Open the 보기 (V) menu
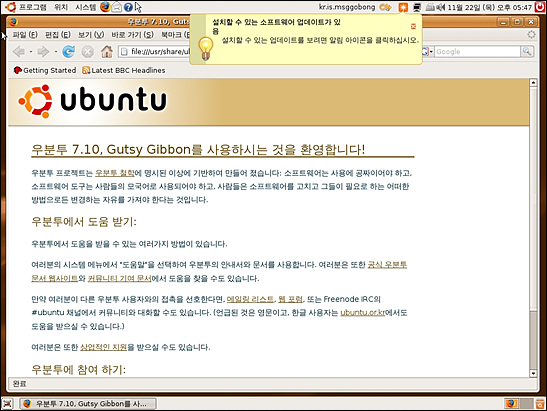Image resolution: width=547 pixels, height=411 pixels. click(91, 35)
